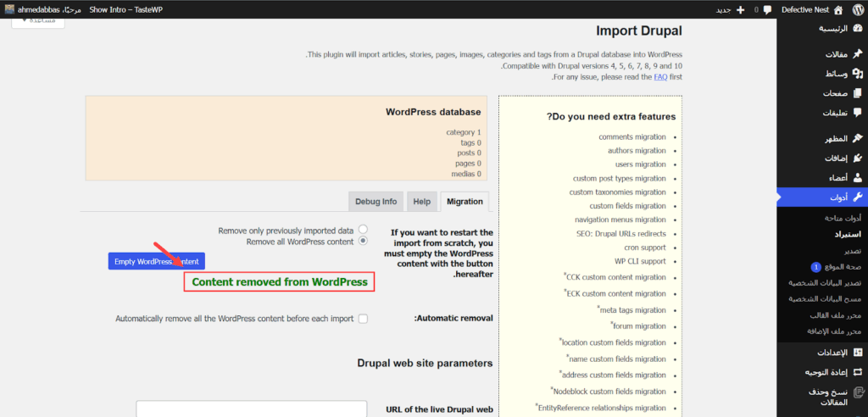Open the Dashboard (الرئيسية) menu icon

[857, 28]
